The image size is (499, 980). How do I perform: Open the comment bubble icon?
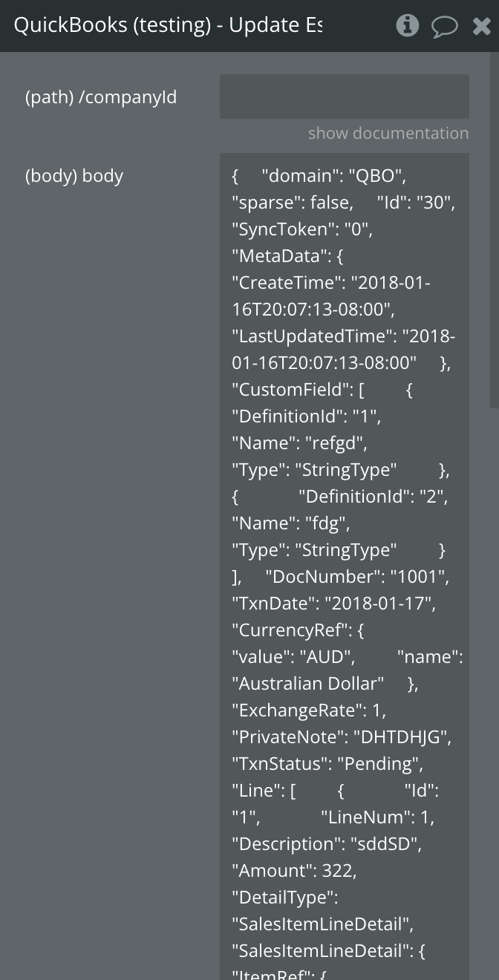(x=444, y=27)
